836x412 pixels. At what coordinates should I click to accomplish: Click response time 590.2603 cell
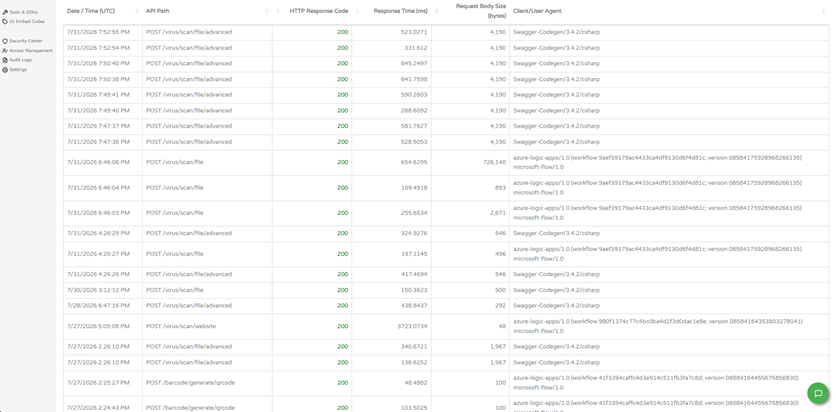[414, 95]
